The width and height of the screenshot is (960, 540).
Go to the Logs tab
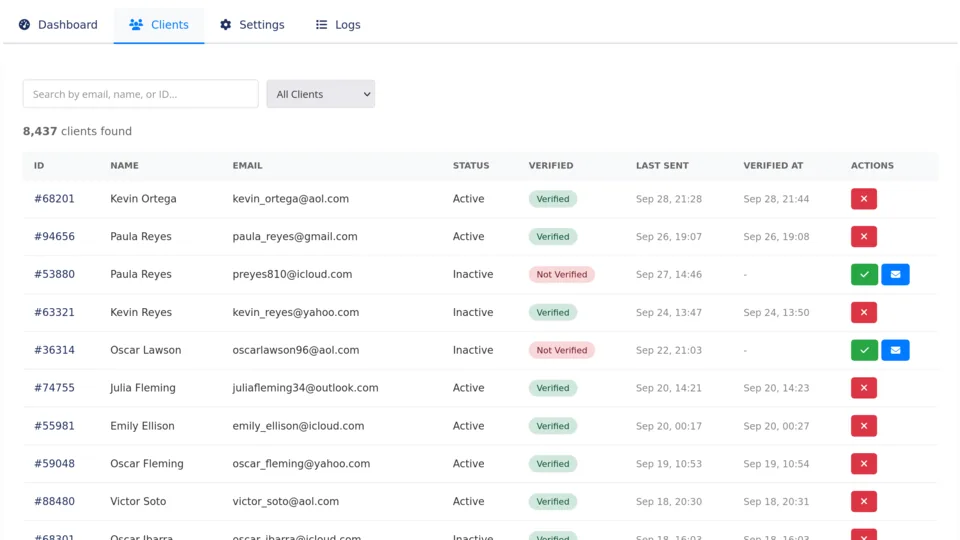tap(338, 25)
